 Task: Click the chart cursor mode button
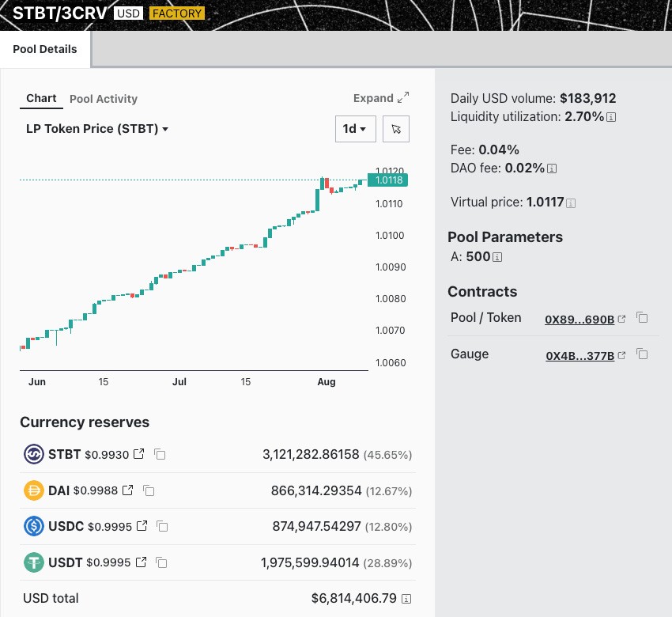point(396,129)
